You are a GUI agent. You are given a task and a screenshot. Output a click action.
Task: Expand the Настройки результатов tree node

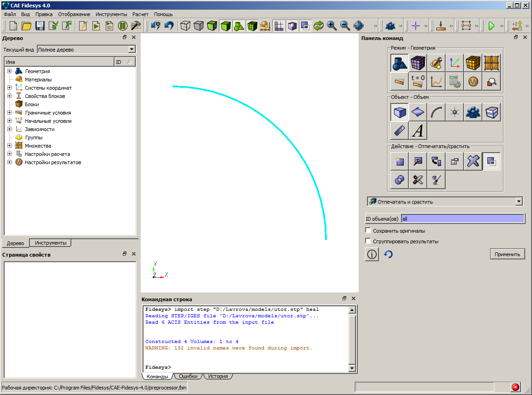[x=10, y=162]
